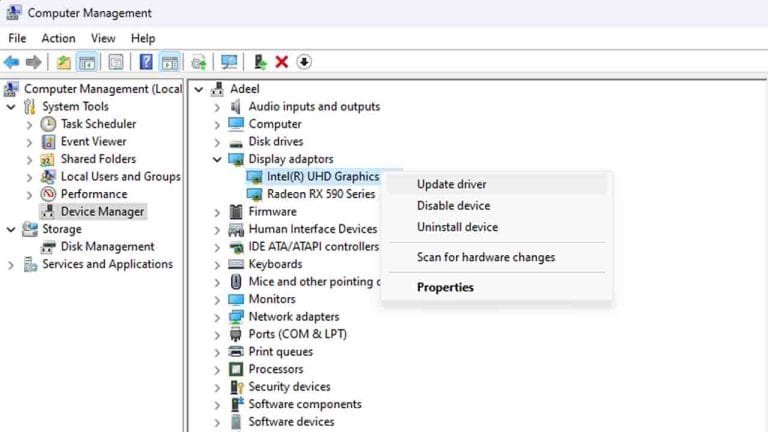Screen dimensions: 768x432
Task: Click the Processors chip icon
Action: click(236, 369)
